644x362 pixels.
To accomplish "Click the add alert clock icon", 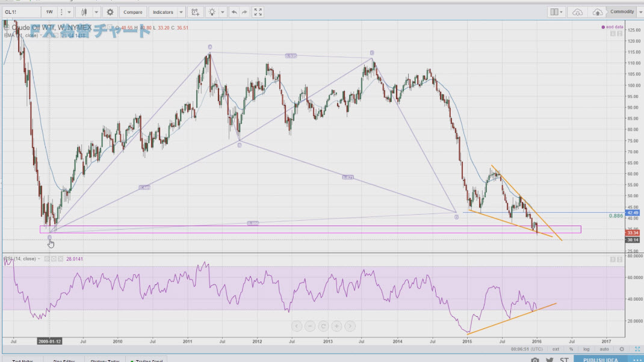I will click(x=194, y=12).
